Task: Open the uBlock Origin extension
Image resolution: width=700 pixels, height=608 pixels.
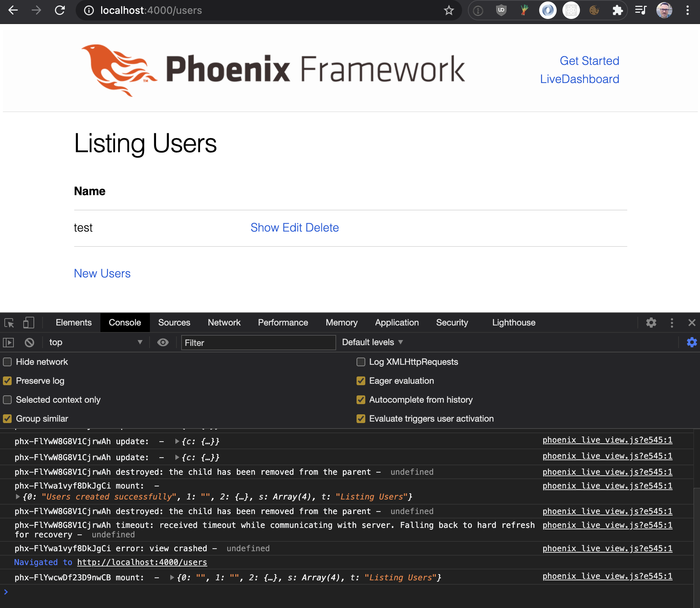Action: click(x=501, y=10)
